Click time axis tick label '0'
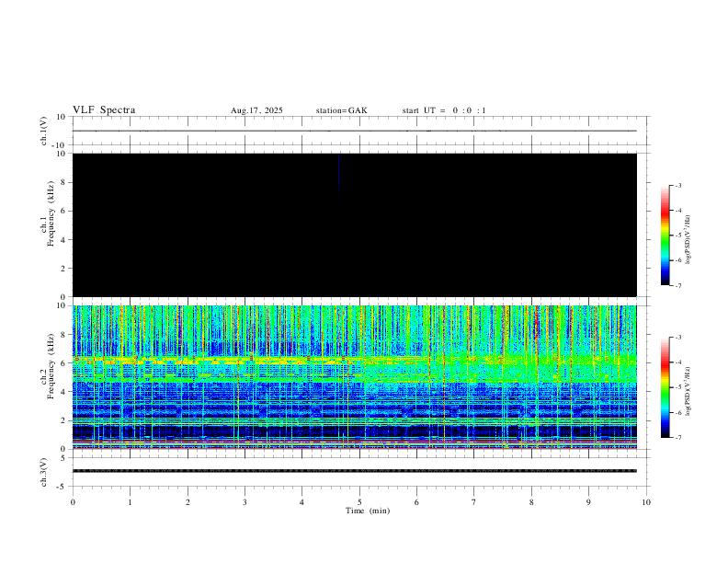 click(x=73, y=502)
